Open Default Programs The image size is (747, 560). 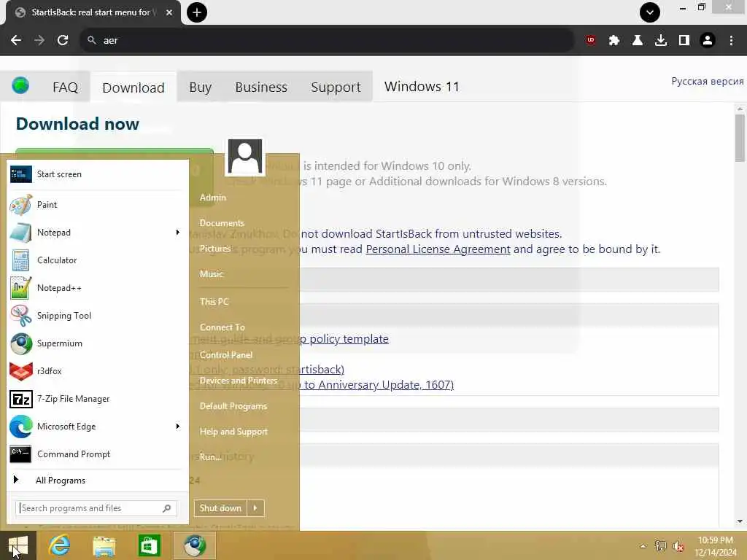[x=233, y=406]
